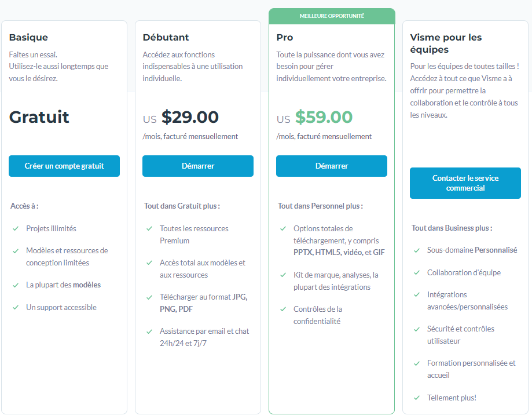Click the Basique plan heading
Image resolution: width=532 pixels, height=419 pixels.
pyautogui.click(x=28, y=37)
